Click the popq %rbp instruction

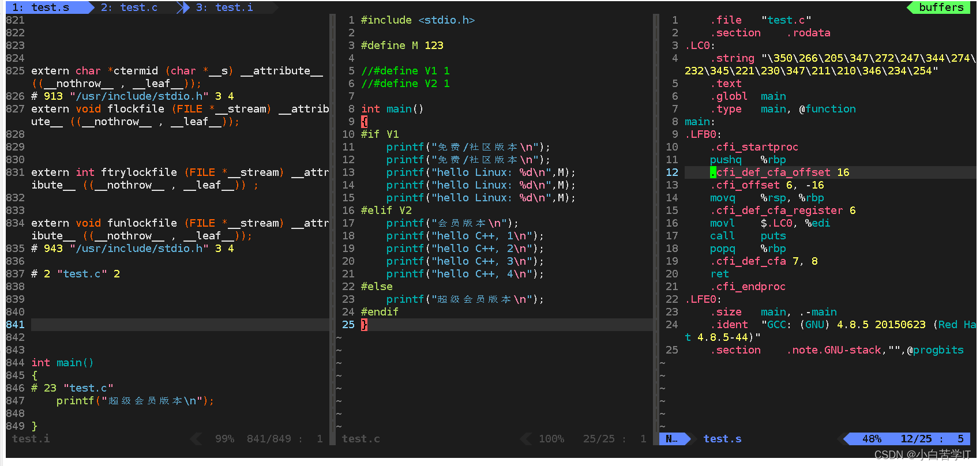pyautogui.click(x=748, y=249)
